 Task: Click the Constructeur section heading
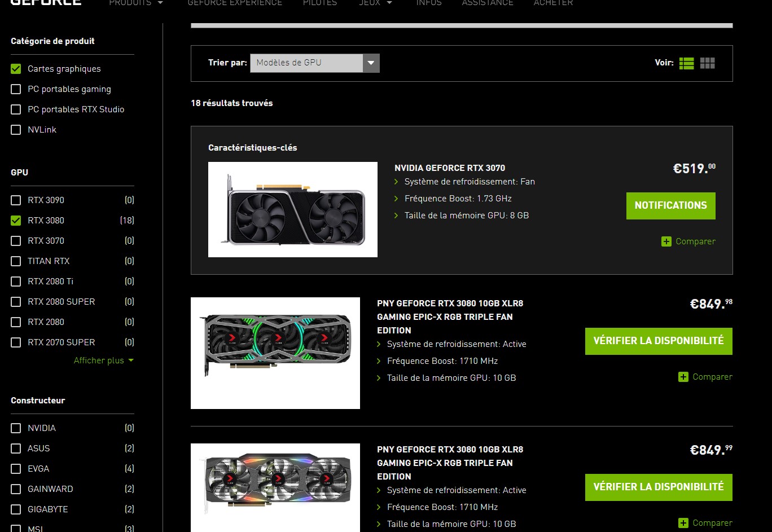(38, 401)
